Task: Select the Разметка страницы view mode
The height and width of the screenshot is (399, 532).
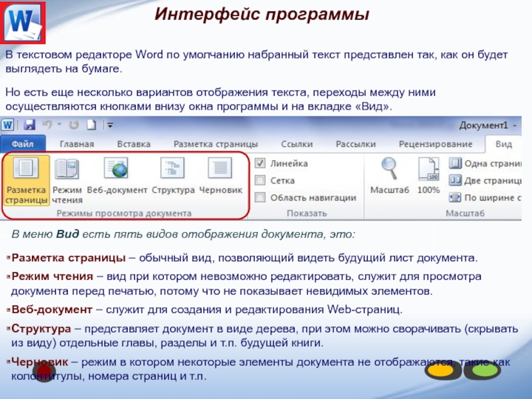Action: pos(27,180)
